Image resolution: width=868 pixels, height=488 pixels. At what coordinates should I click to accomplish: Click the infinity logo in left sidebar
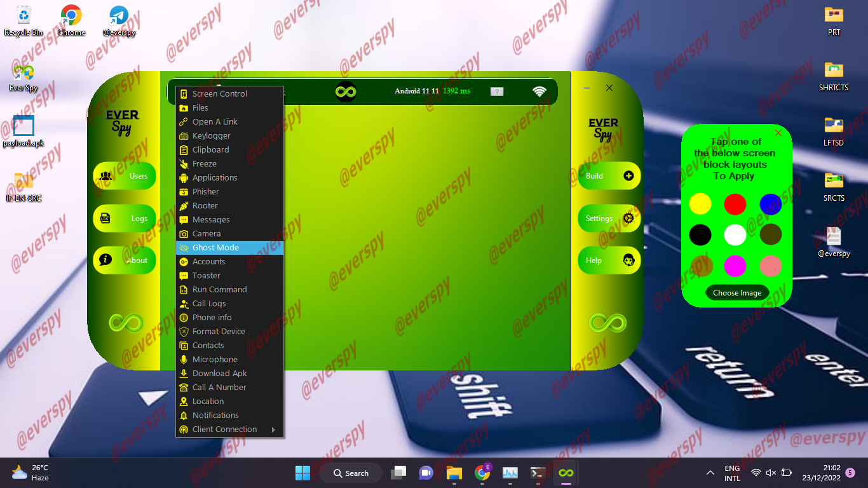coord(127,322)
